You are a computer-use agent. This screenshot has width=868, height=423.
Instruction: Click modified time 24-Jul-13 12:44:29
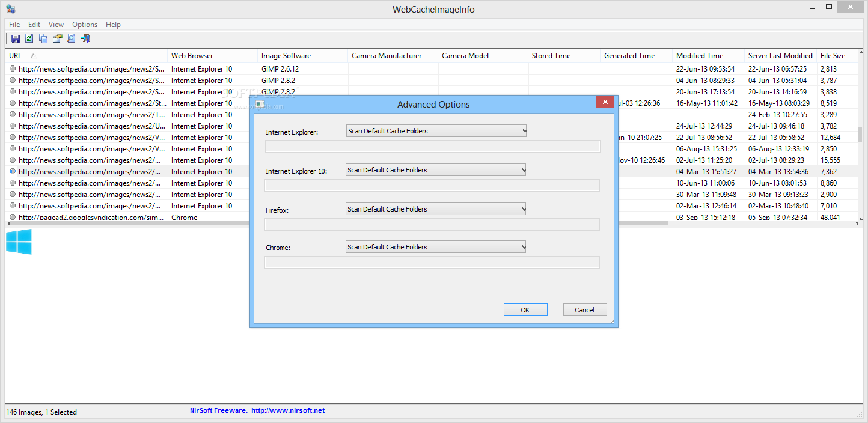pyautogui.click(x=704, y=126)
